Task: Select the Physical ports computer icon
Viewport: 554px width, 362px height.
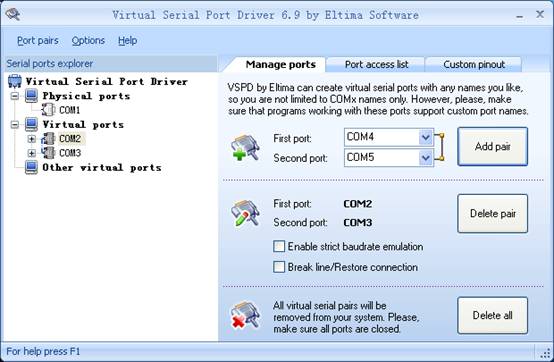Action: pyautogui.click(x=31, y=96)
